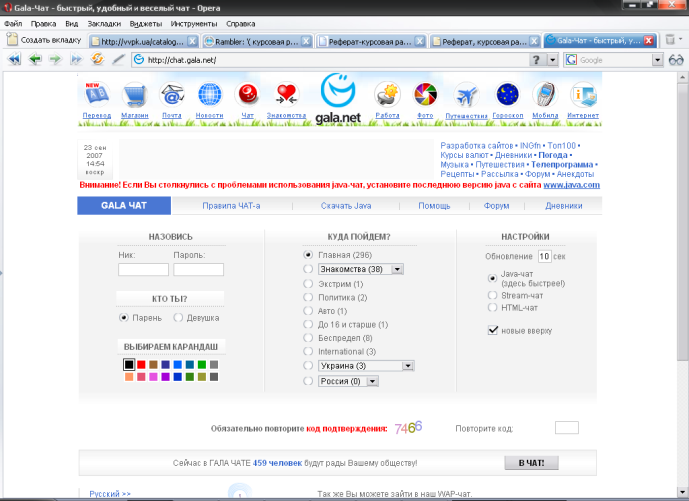This screenshot has width=689, height=501.
Task: Open the Google search engine dropdown
Action: (x=657, y=60)
